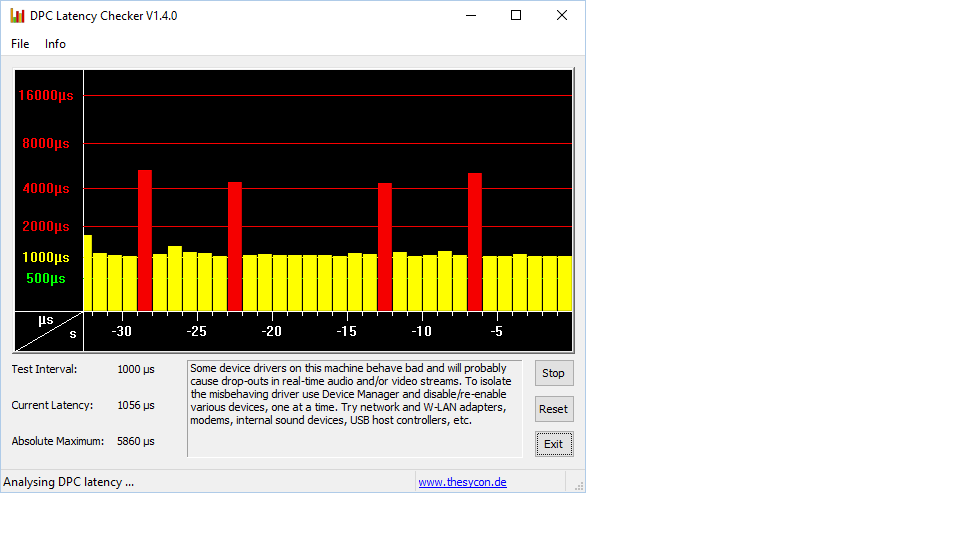Open the www.thesycon.de link
The height and width of the screenshot is (540, 960).
[462, 482]
